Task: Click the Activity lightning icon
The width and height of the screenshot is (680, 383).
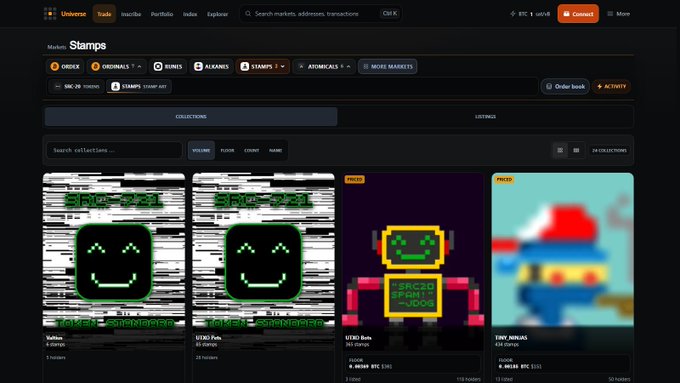Action: tap(599, 86)
